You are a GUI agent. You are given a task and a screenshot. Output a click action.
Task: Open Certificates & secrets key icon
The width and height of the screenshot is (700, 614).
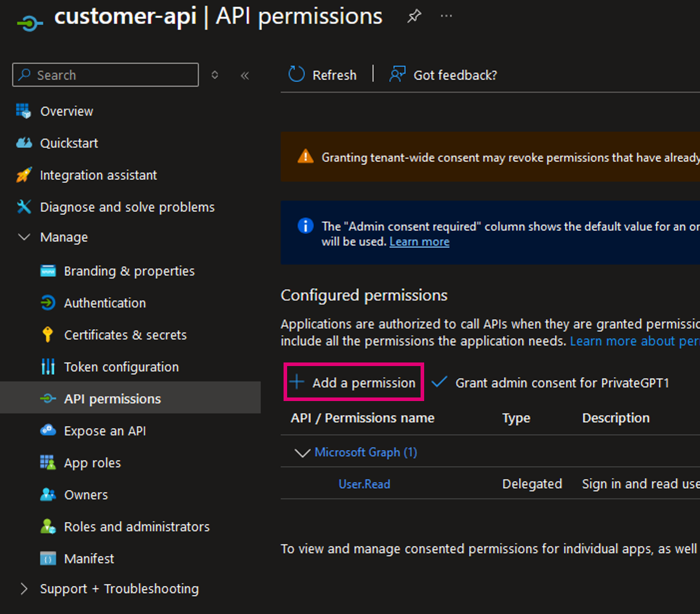[48, 335]
